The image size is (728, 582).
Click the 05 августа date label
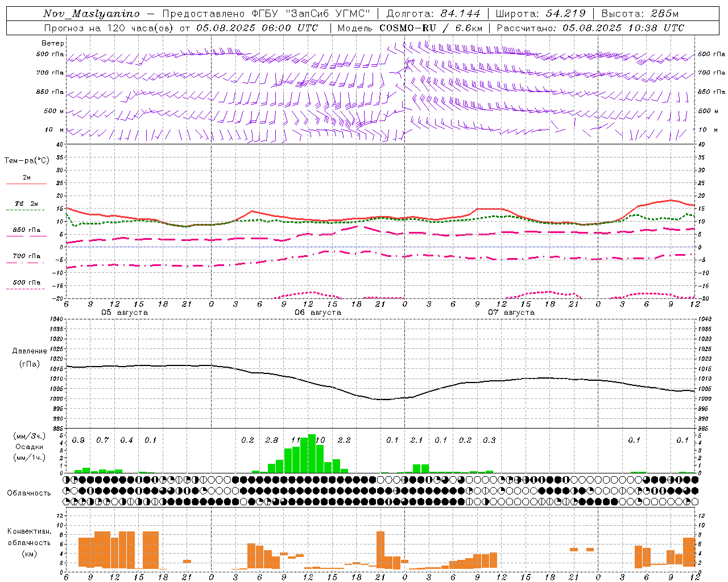[x=125, y=313]
